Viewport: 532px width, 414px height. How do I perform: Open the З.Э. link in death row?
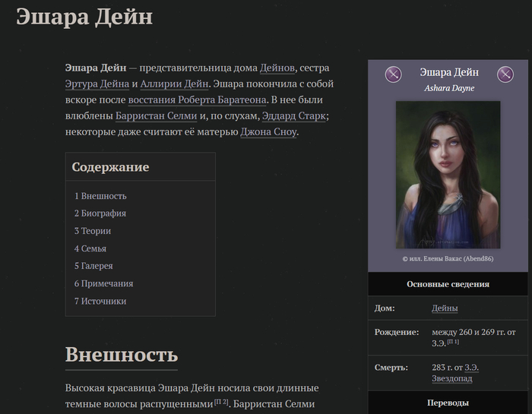point(472,368)
